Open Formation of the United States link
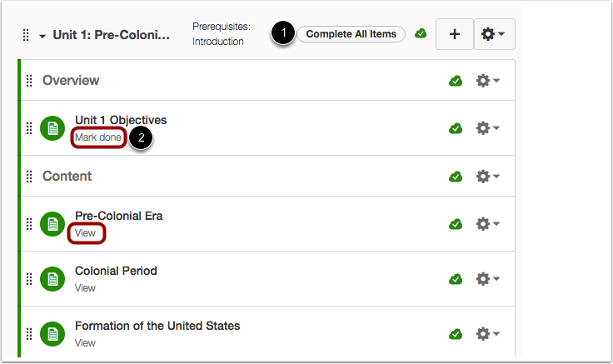613x364 pixels. [x=157, y=326]
